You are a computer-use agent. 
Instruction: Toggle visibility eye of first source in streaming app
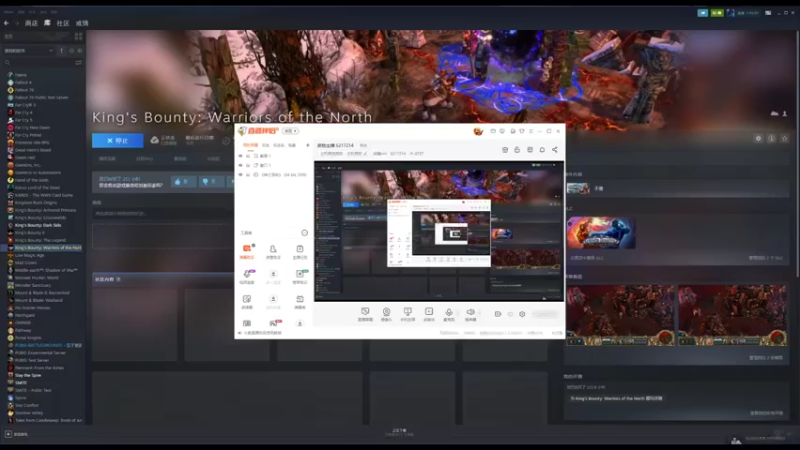pyautogui.click(x=241, y=156)
